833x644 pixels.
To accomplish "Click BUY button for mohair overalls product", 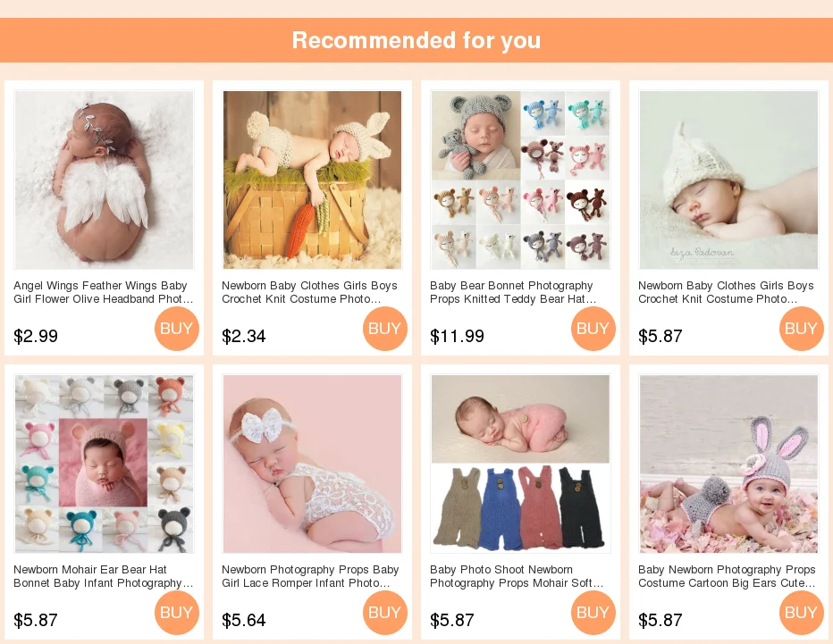I will point(593,613).
